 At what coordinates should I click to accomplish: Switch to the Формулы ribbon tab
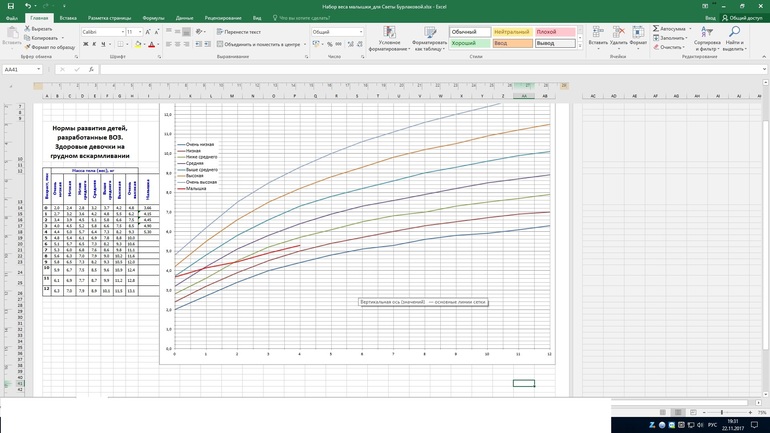click(153, 18)
